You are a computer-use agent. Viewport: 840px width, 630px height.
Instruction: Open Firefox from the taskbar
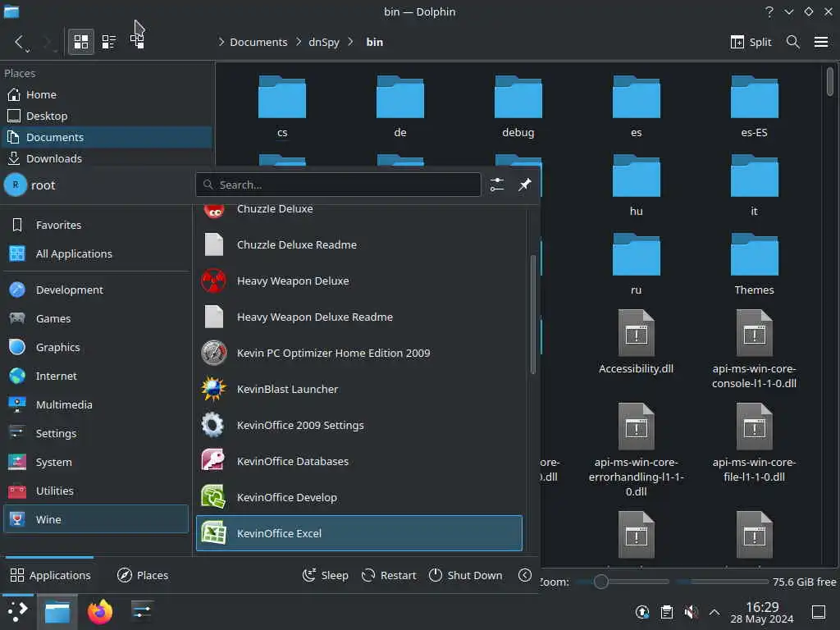coord(99,612)
